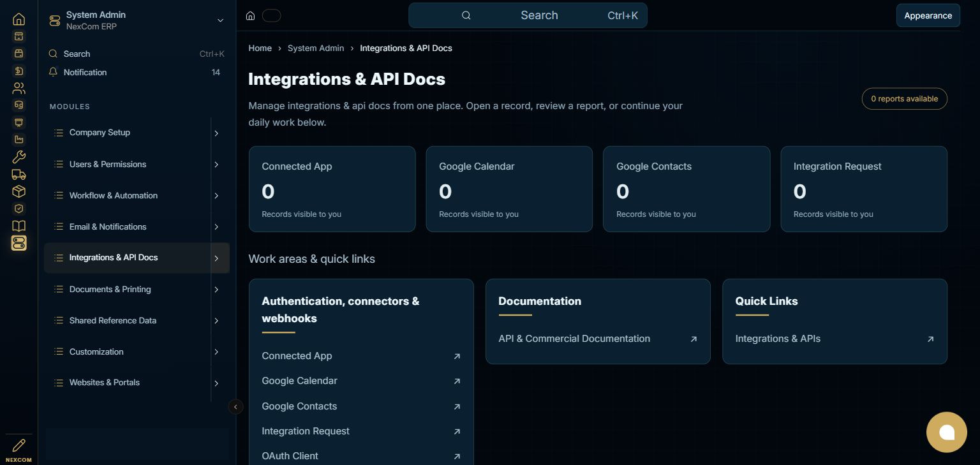Expand the Users & Permissions chevron
This screenshot has width=980, height=465.
(216, 165)
